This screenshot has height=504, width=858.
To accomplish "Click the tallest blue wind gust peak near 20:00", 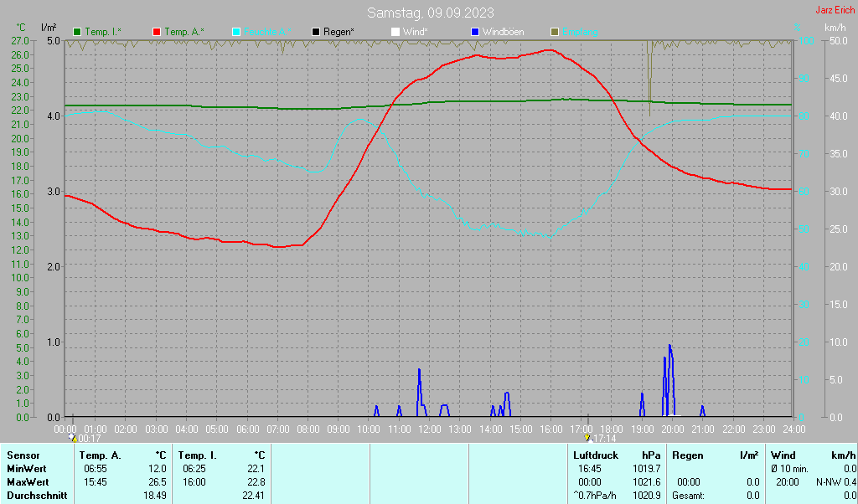I will 669,380.
